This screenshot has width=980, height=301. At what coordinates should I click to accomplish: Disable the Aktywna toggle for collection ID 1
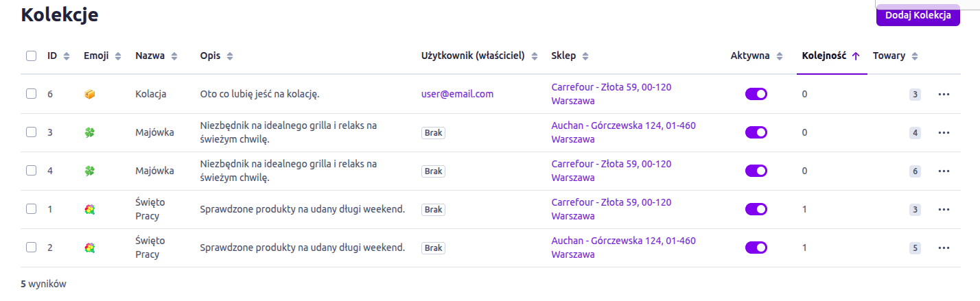pyautogui.click(x=756, y=209)
